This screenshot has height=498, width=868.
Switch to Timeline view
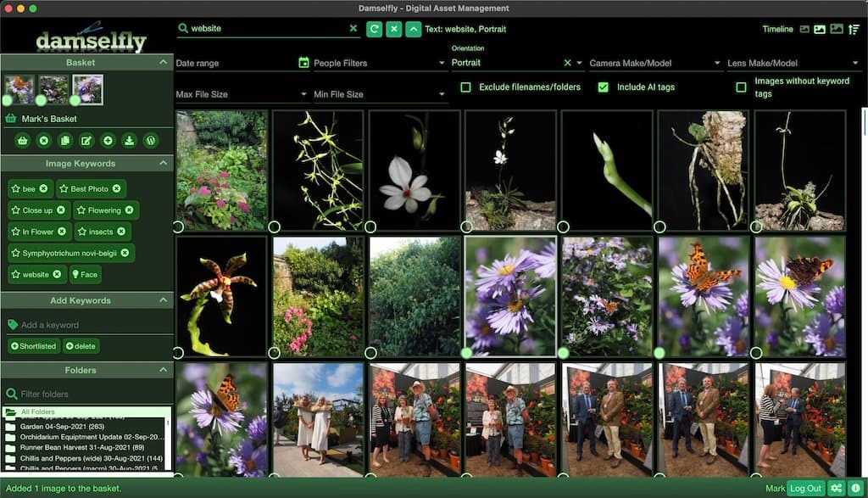pos(777,29)
